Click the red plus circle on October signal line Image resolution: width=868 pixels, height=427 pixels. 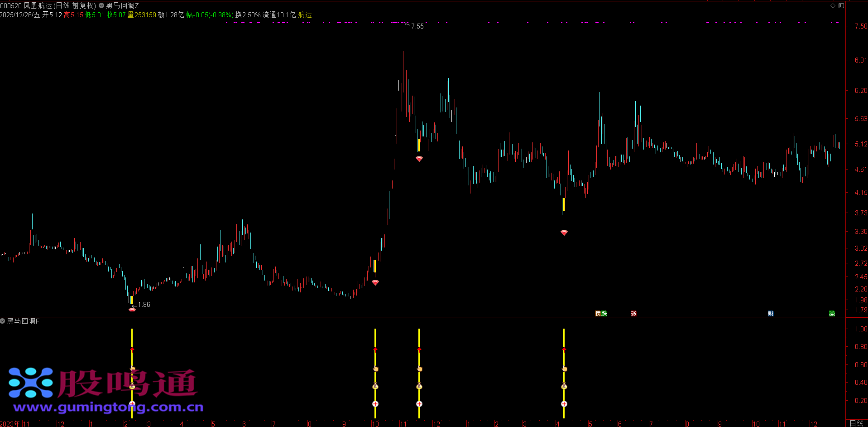click(375, 404)
